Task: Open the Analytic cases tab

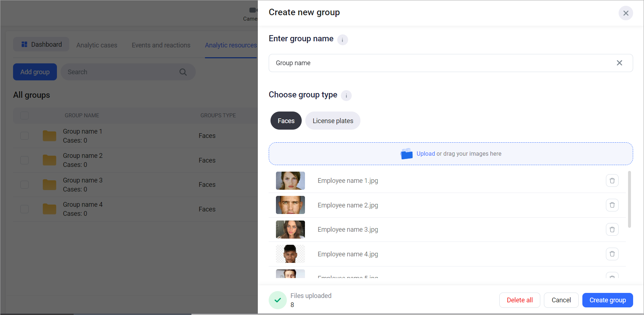Action: [97, 45]
